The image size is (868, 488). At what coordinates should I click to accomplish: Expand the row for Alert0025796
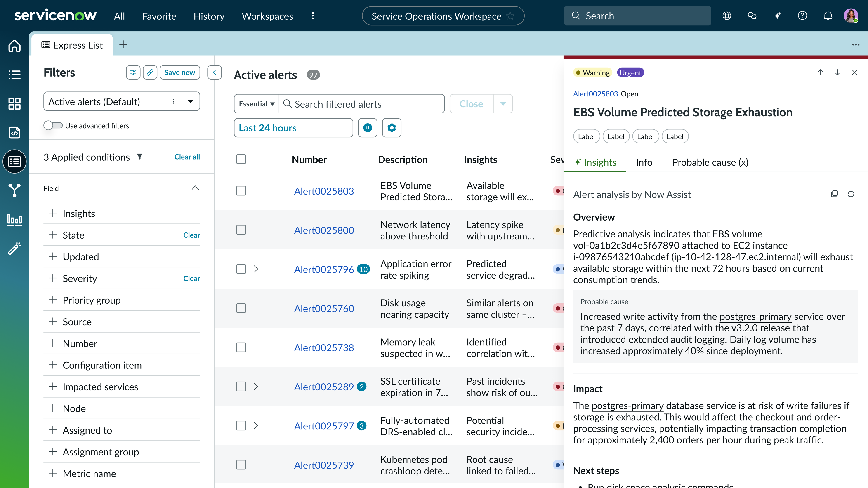pyautogui.click(x=256, y=269)
